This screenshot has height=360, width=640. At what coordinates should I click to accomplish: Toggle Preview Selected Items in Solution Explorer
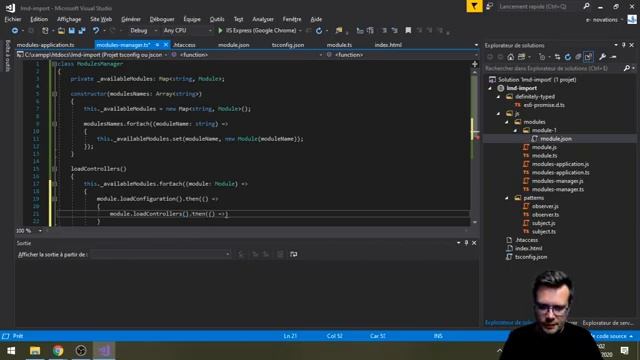tap(613, 57)
